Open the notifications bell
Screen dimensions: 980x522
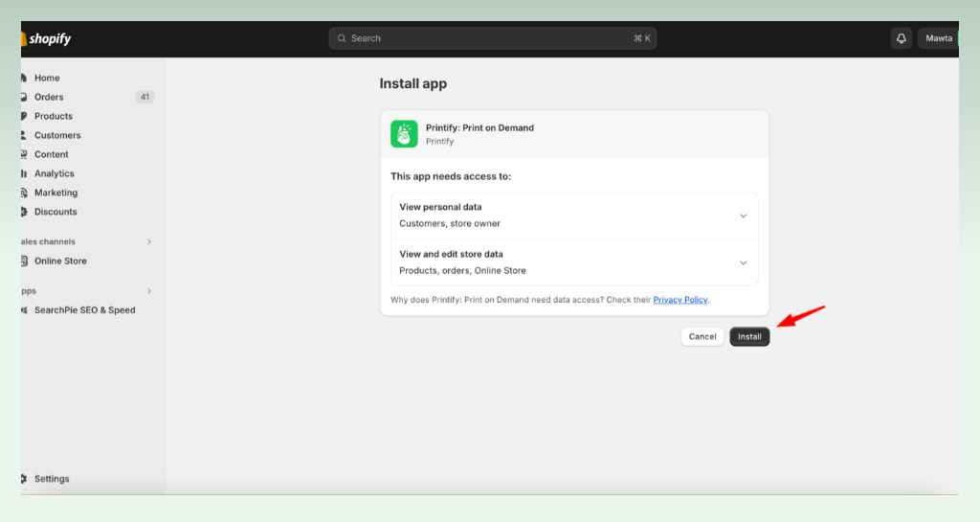(x=901, y=38)
